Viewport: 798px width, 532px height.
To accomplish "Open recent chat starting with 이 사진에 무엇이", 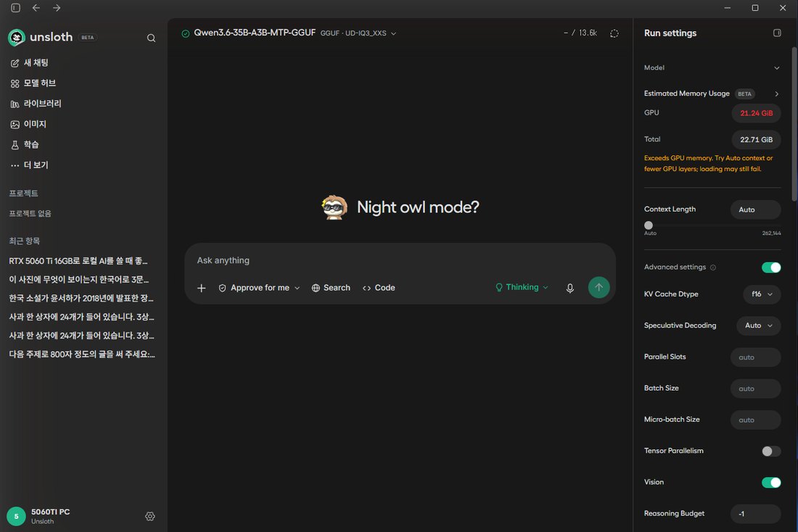I will coord(79,279).
